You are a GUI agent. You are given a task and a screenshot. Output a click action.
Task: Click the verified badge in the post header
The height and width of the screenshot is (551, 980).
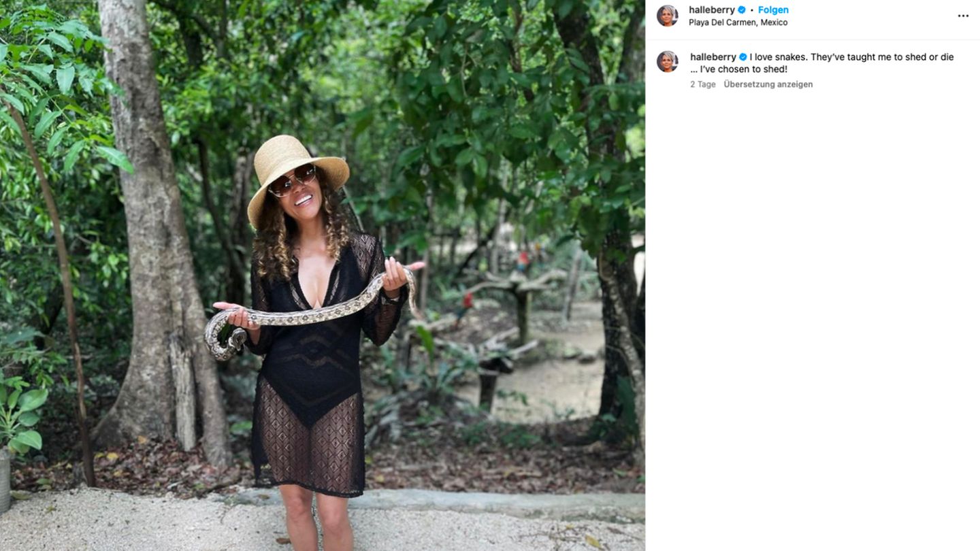[x=742, y=10]
